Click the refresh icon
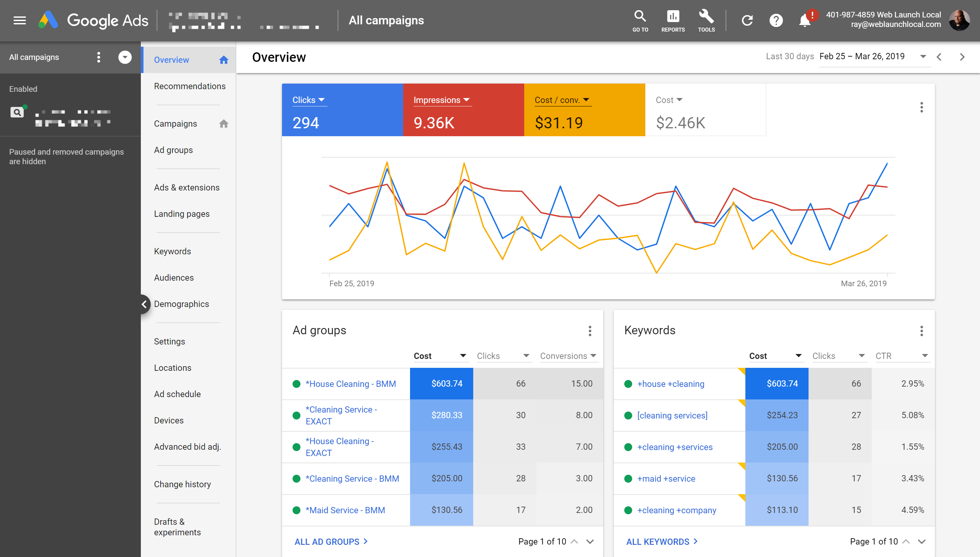 (x=747, y=20)
